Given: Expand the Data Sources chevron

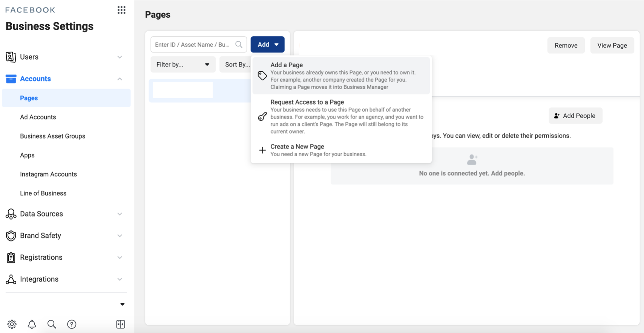Looking at the screenshot, I should 120,214.
